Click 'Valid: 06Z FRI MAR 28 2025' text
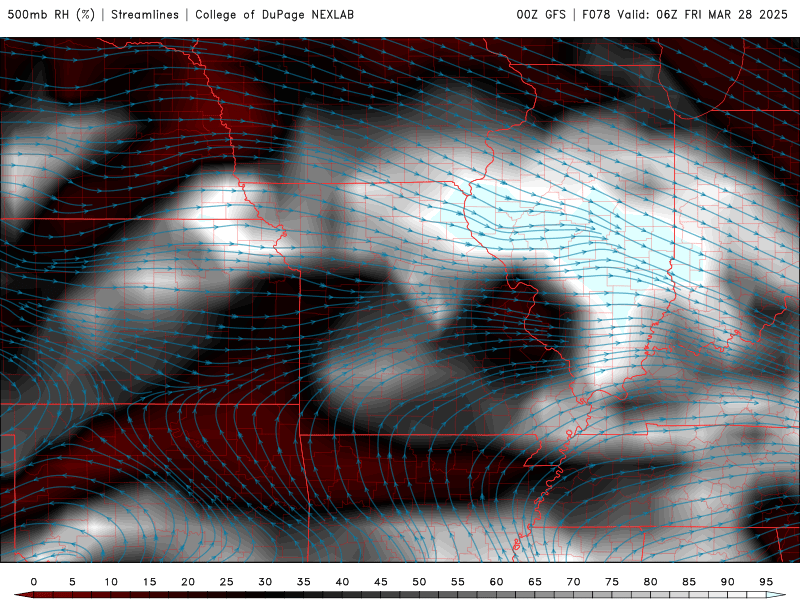800x600 pixels. coord(703,15)
